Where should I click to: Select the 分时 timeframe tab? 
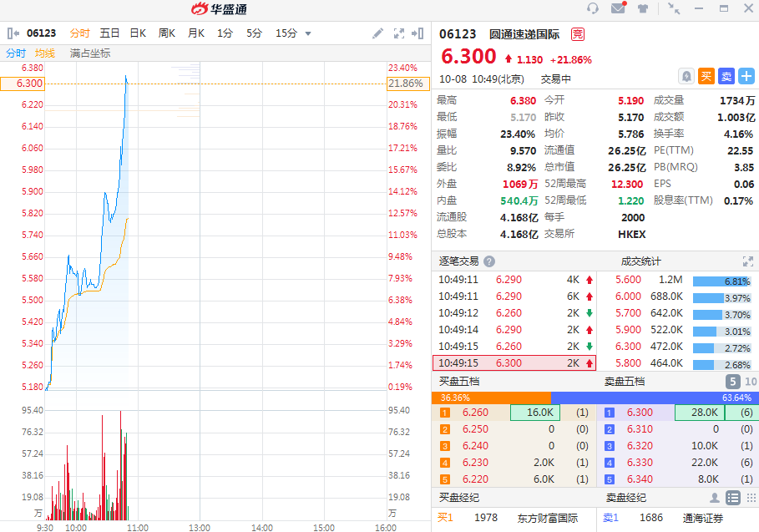pyautogui.click(x=80, y=33)
